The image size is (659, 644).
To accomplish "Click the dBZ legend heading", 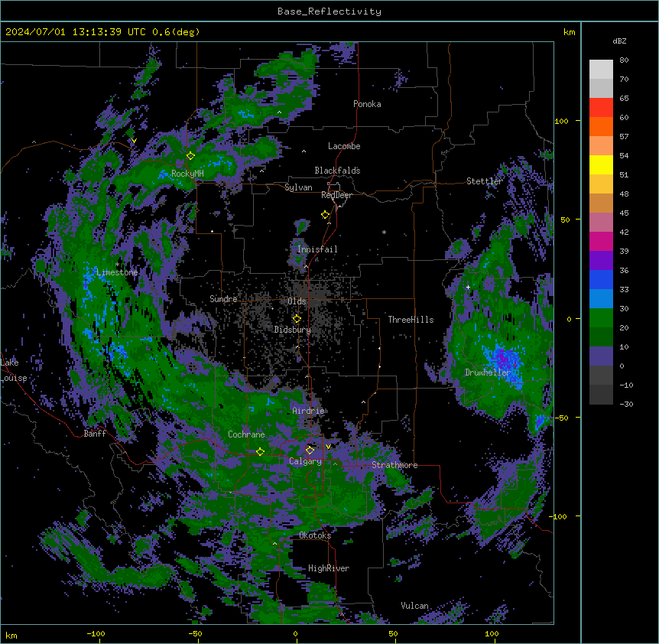I will tap(619, 41).
